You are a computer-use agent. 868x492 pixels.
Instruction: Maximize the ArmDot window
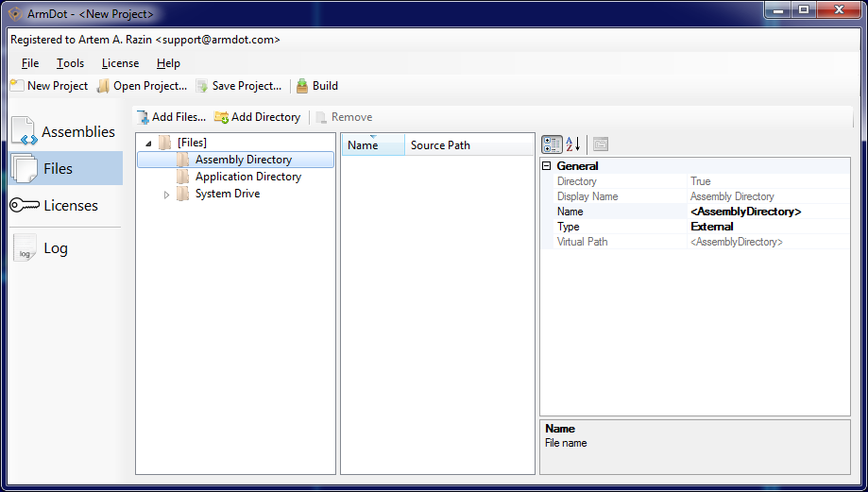point(803,9)
